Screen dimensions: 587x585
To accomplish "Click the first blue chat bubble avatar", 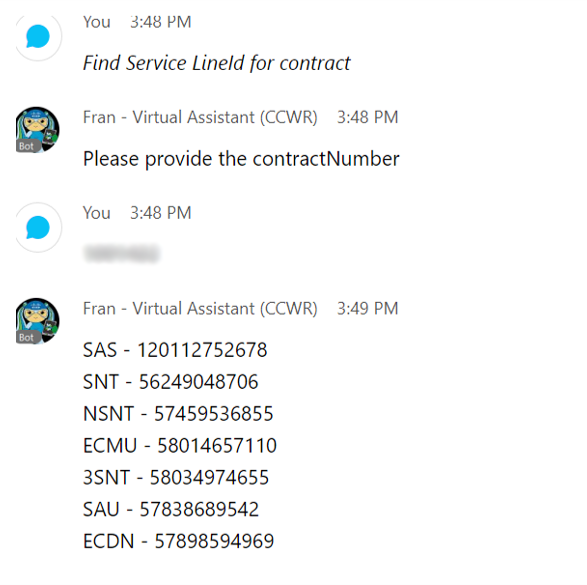I will click(38, 36).
